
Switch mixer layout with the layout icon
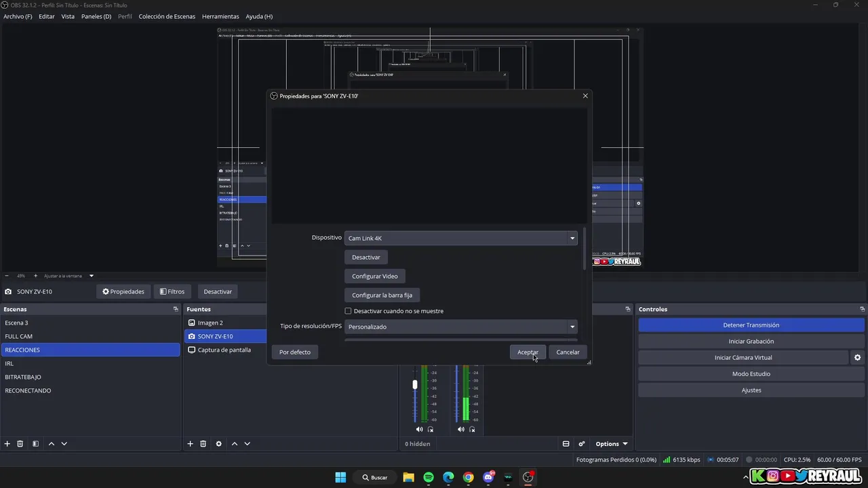click(566, 444)
